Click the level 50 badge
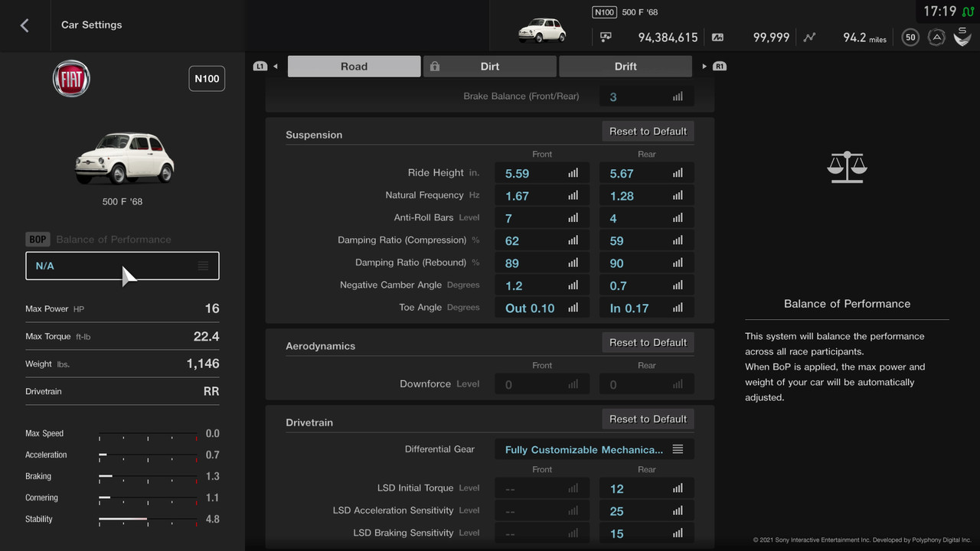The image size is (980, 551). [910, 37]
